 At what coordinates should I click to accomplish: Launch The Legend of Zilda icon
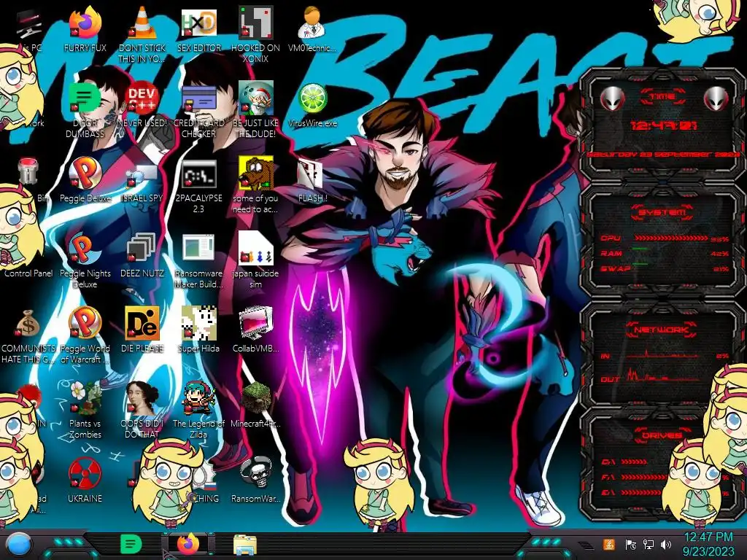(198, 398)
